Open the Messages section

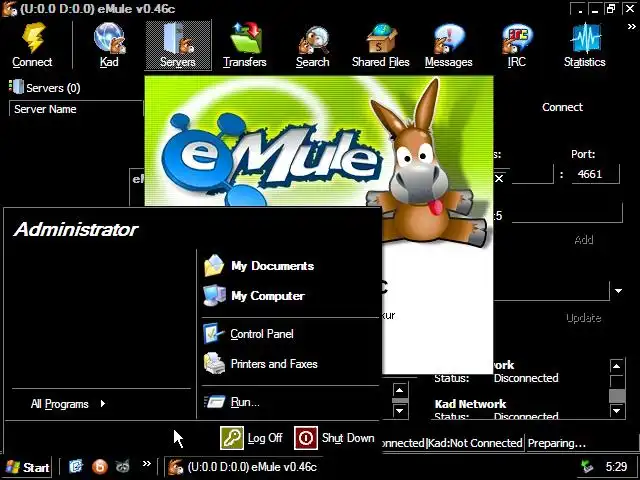[x=449, y=45]
